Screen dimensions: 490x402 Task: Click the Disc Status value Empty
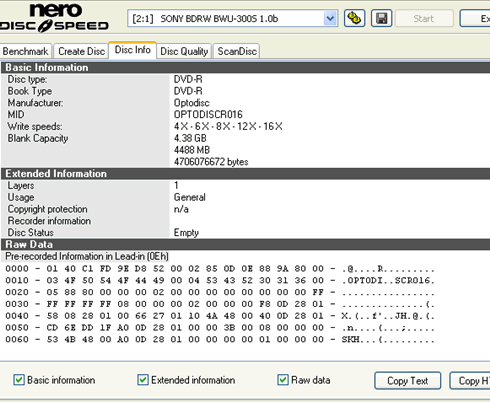click(186, 233)
